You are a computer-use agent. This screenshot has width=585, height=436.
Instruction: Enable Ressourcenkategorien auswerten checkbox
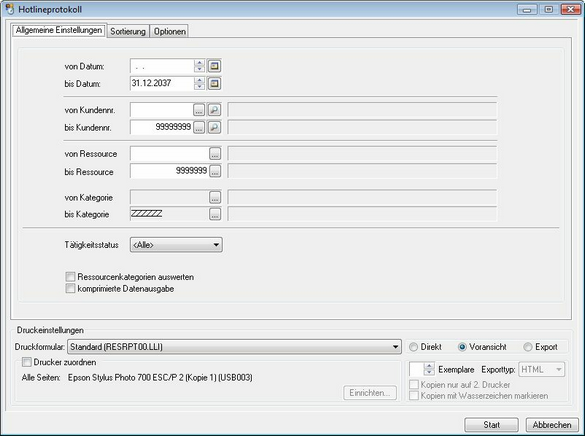point(70,277)
